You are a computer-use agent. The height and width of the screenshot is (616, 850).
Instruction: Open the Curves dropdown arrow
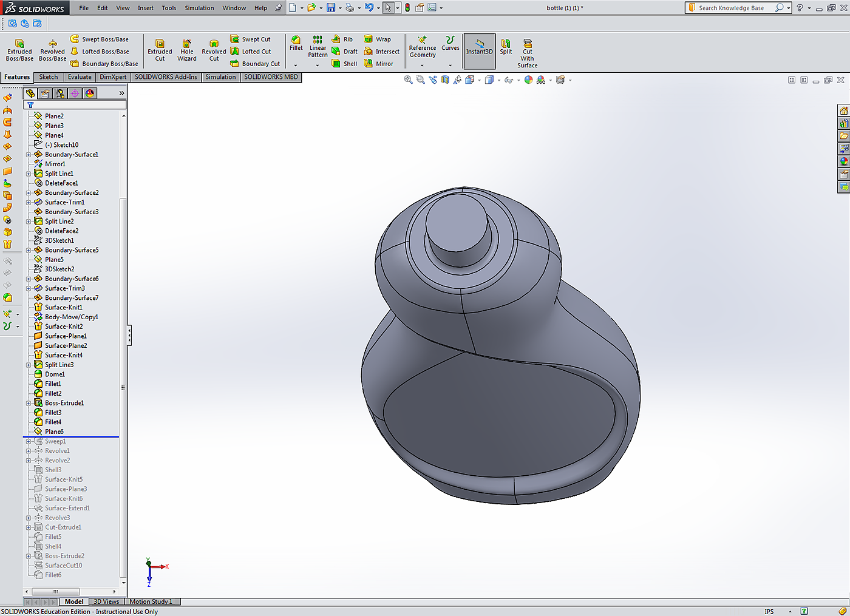tap(450, 65)
